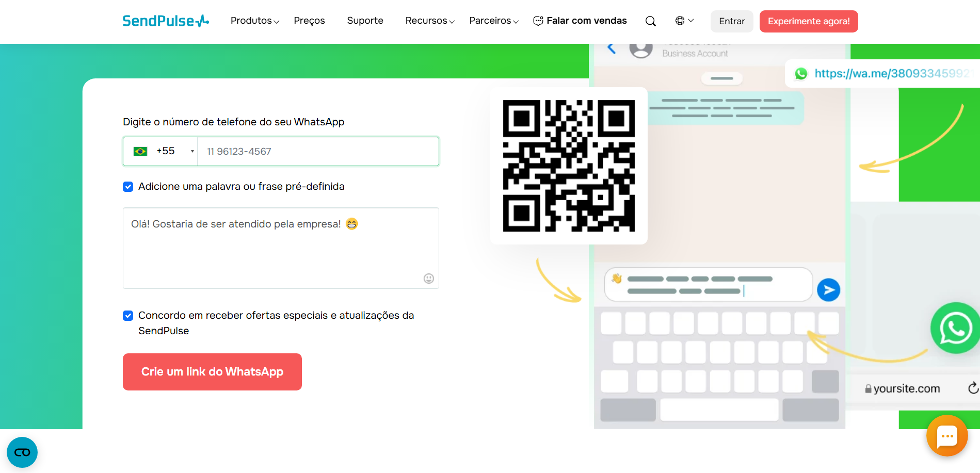This screenshot has width=980, height=473.
Task: Open the emoji picker in the message box
Action: (429, 279)
